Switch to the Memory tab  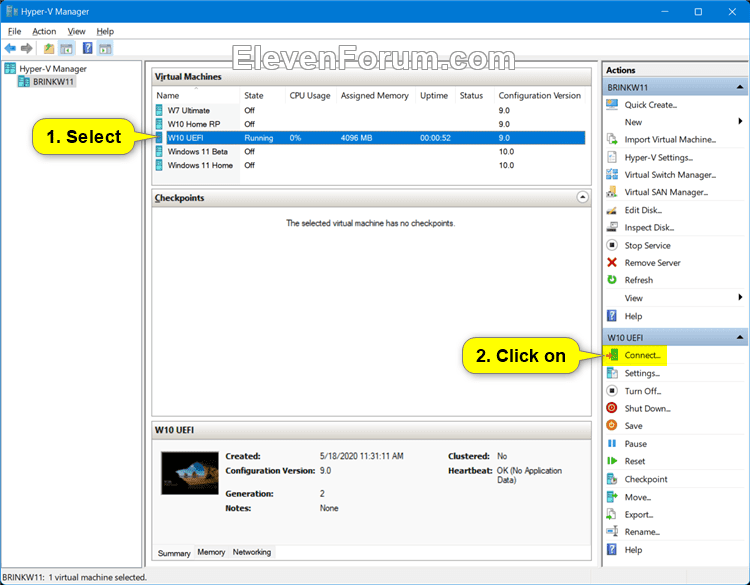pos(211,552)
